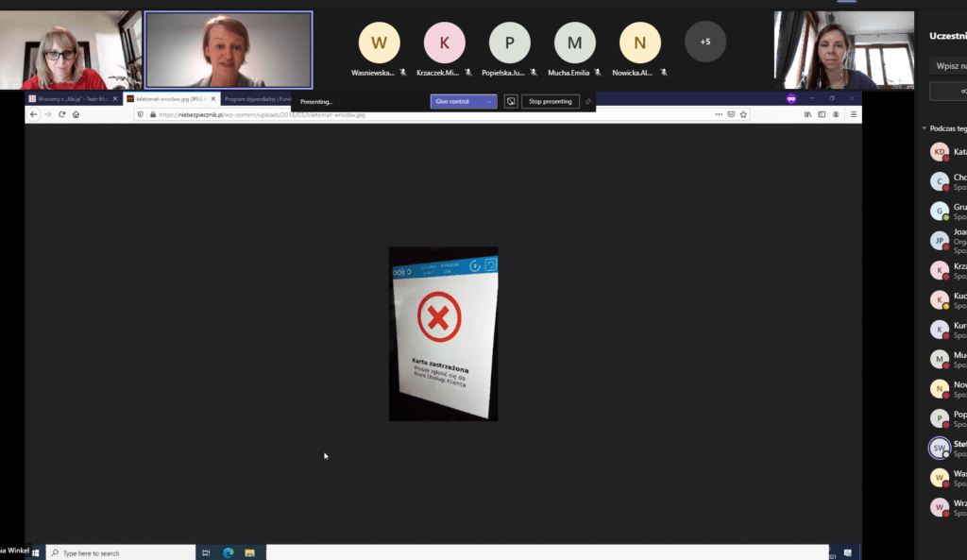Click the Karta zastrzeżona ticket machine image

pos(444,333)
